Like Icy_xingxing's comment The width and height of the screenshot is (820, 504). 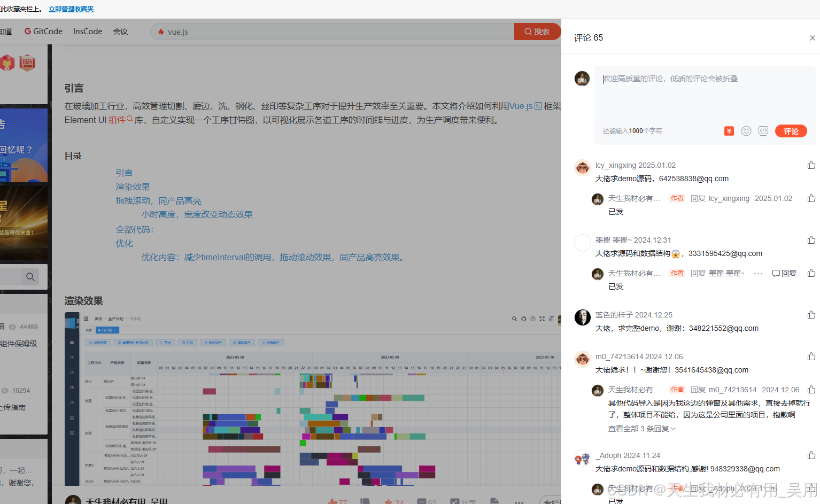point(811,165)
